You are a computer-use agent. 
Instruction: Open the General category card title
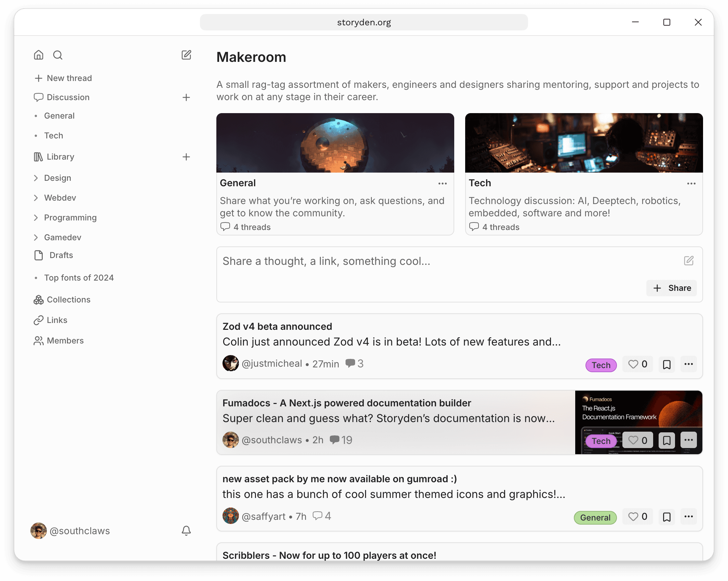238,183
